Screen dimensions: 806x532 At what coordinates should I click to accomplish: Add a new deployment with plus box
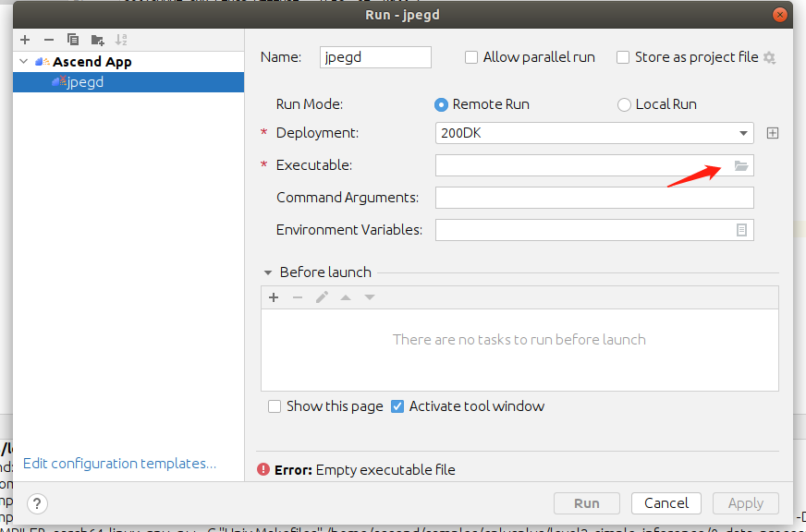(x=773, y=133)
